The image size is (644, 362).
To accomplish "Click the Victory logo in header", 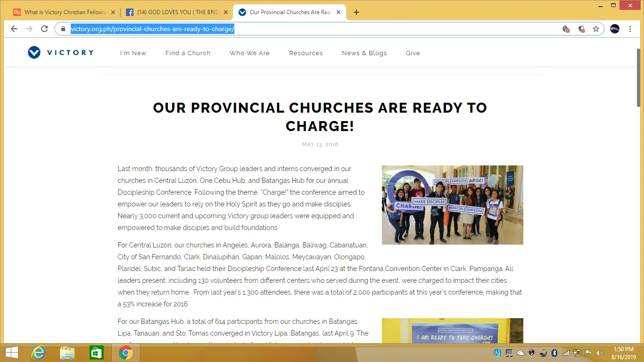I will coord(61,53).
